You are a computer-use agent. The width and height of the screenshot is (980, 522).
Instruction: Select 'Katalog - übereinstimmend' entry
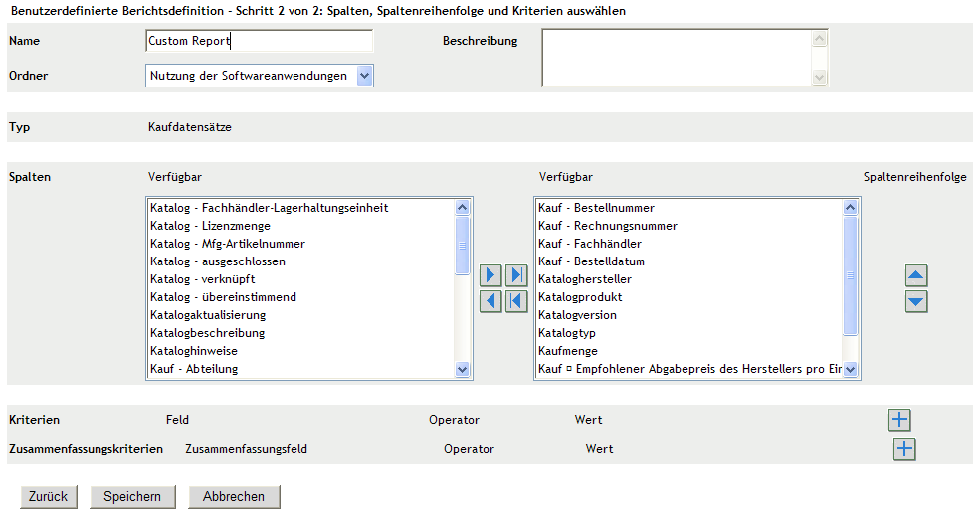coord(301,297)
